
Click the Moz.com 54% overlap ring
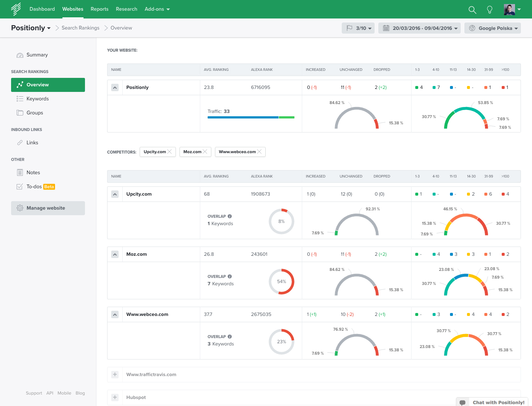click(282, 282)
